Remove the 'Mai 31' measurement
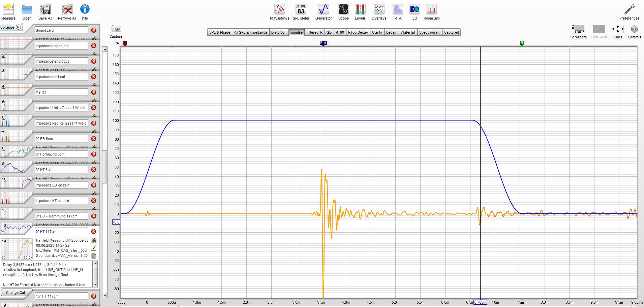Viewport: 644px width, 307px height. pos(94,92)
